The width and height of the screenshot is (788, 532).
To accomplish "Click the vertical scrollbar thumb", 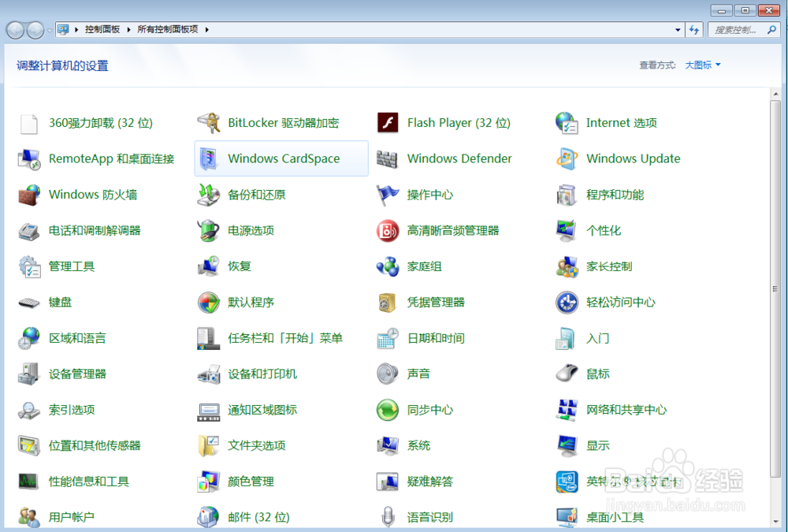I will 775,288.
